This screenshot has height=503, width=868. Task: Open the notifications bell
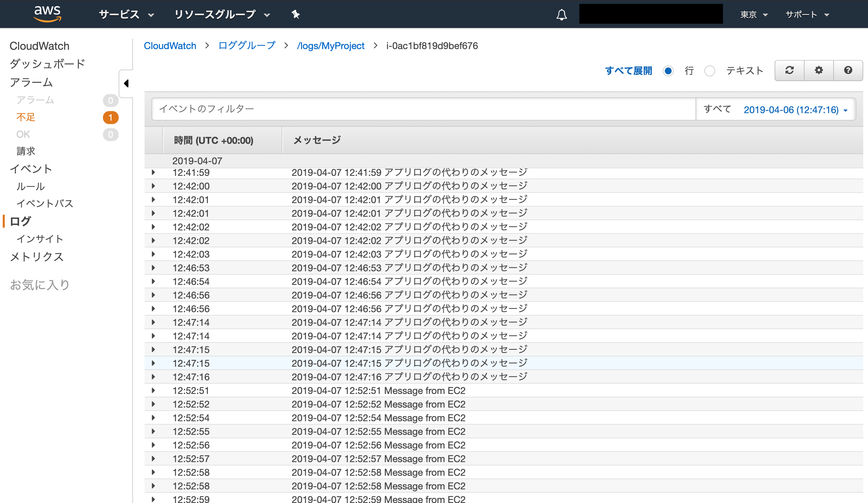562,14
